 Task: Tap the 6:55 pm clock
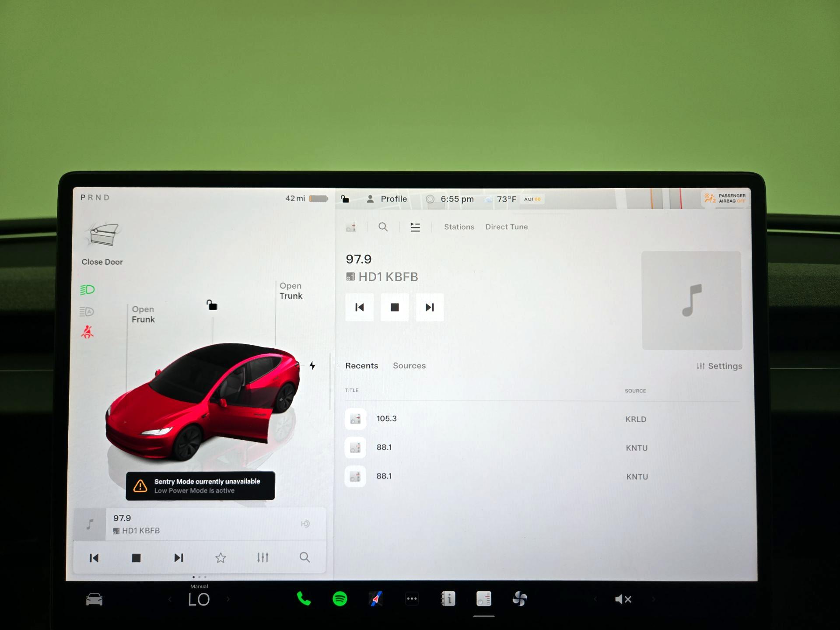[457, 199]
